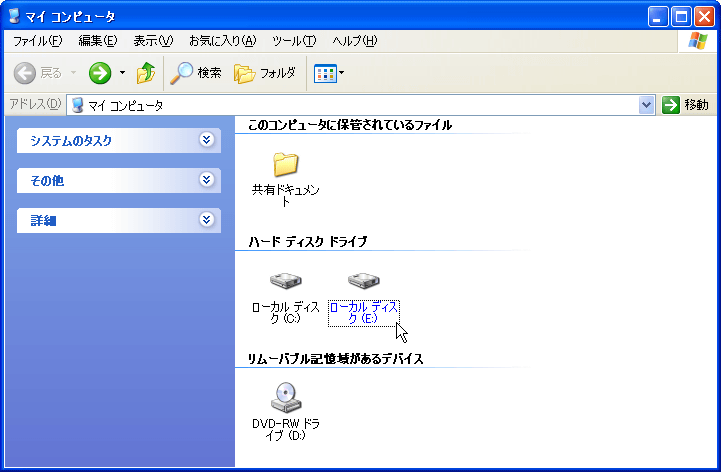Expand the address bar dropdown
This screenshot has height=472, width=721.
646,105
